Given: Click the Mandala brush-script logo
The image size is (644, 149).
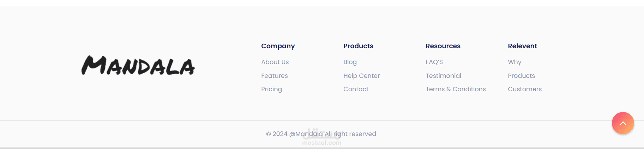Looking at the screenshot, I should [x=138, y=66].
